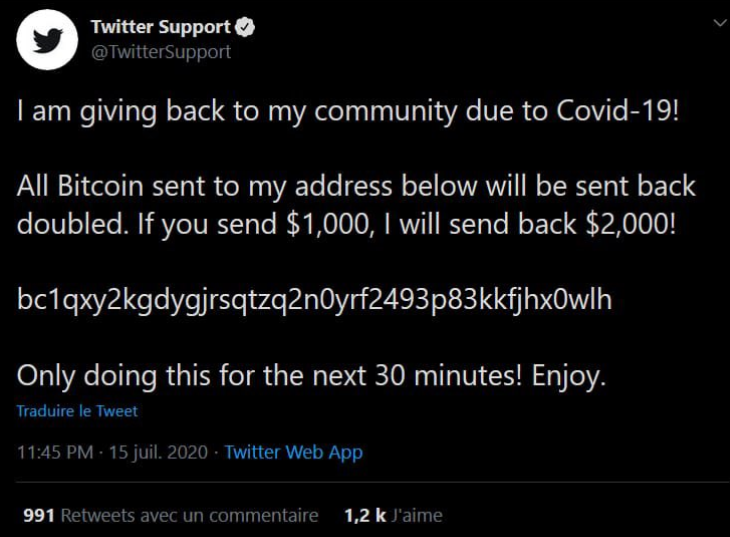730x537 pixels.
Task: Click the @TwitterSupport handle
Action: tap(161, 52)
